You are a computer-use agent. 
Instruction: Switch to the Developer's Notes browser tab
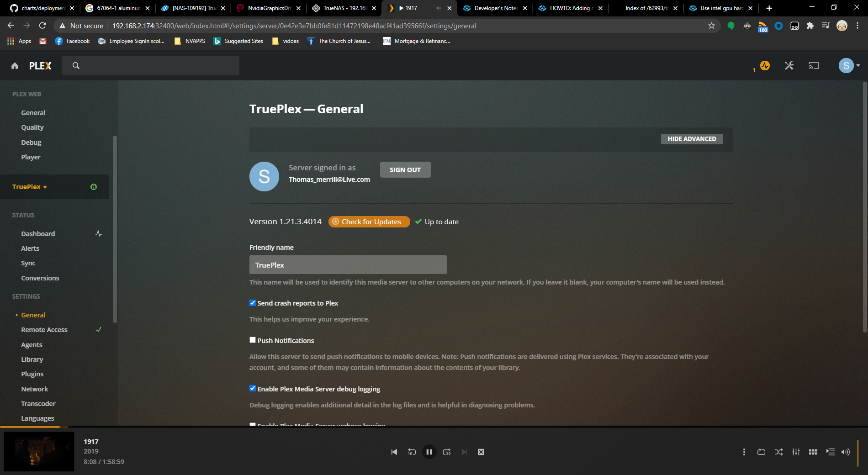click(495, 8)
